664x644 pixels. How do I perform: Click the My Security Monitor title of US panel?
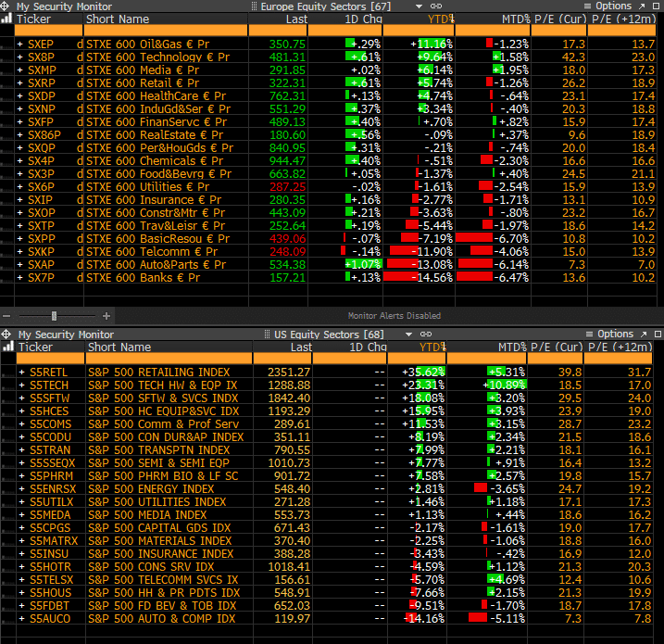tap(66, 335)
